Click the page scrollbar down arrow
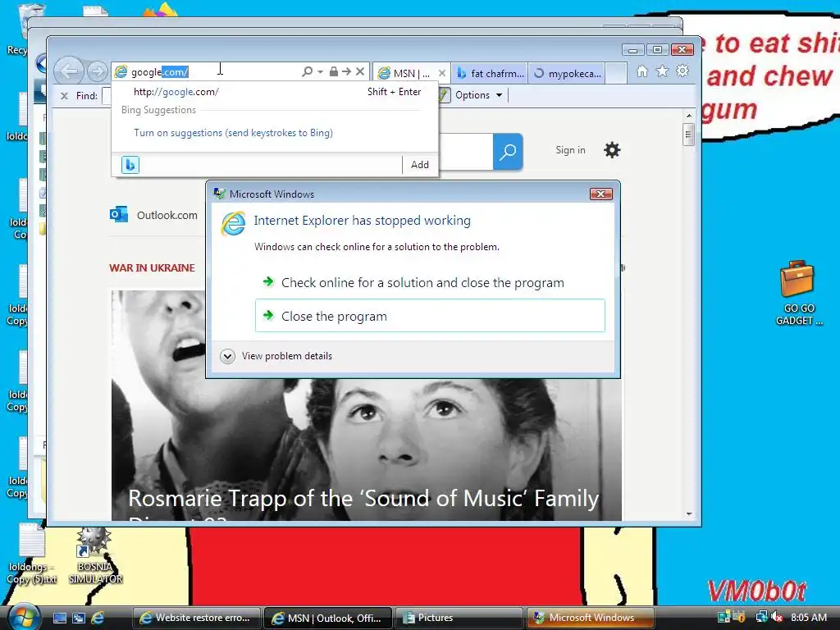The height and width of the screenshot is (630, 840). click(x=689, y=514)
